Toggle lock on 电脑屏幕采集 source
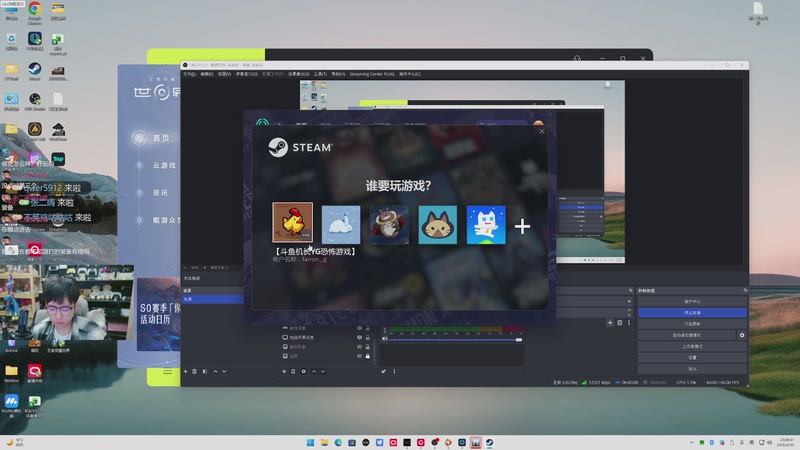 (367, 337)
